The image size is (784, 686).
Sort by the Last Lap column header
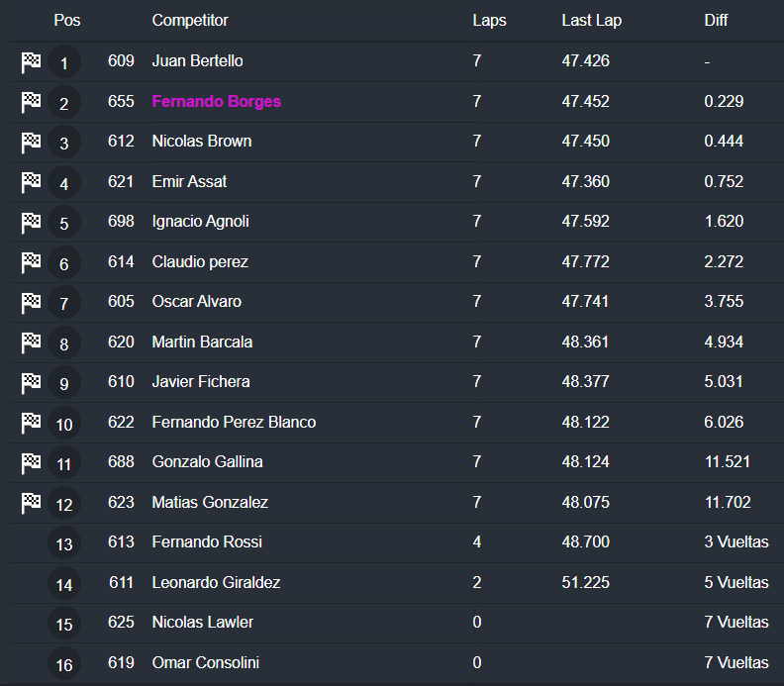tap(591, 20)
